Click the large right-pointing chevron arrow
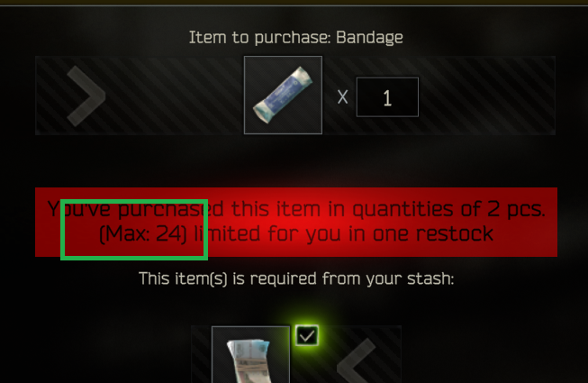Viewport: 588px width, 383px height. [x=86, y=96]
